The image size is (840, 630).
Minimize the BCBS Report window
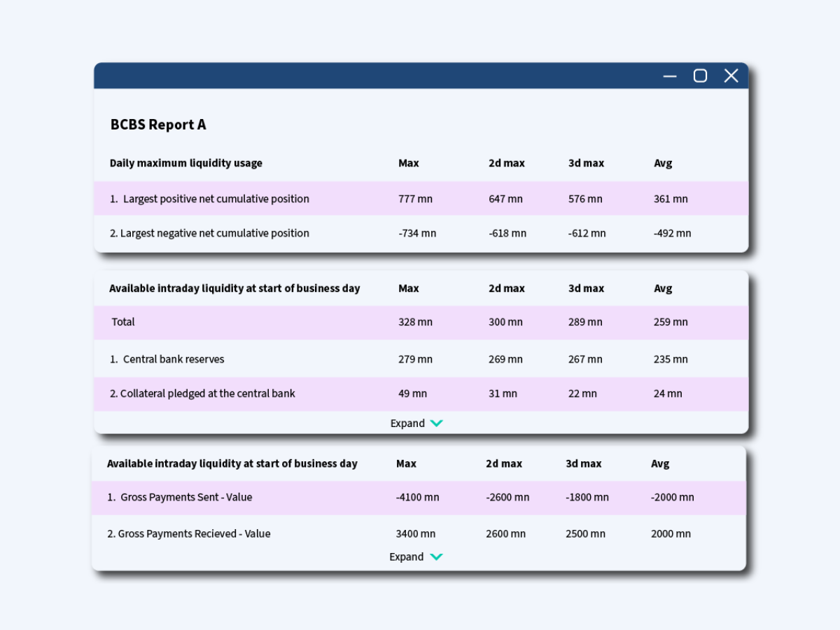point(670,76)
